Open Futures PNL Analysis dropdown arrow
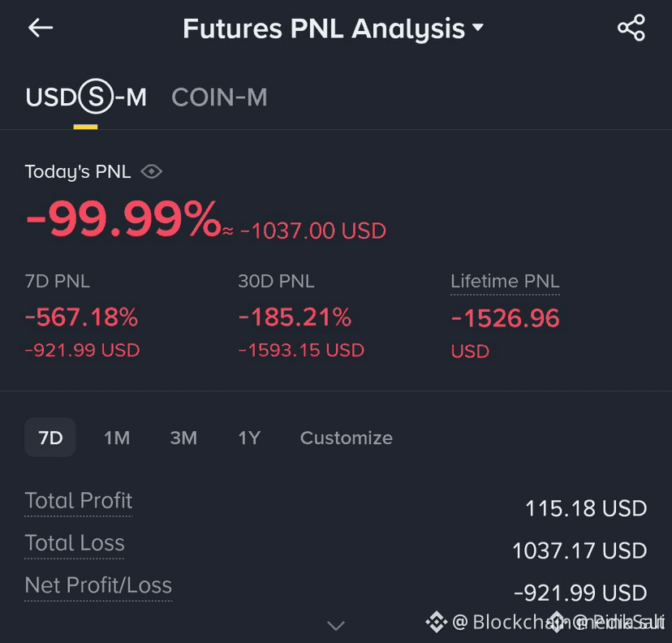 (477, 27)
